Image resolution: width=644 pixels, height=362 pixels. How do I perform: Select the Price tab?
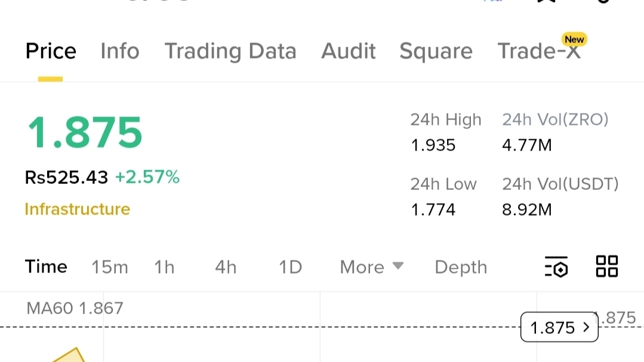[51, 51]
